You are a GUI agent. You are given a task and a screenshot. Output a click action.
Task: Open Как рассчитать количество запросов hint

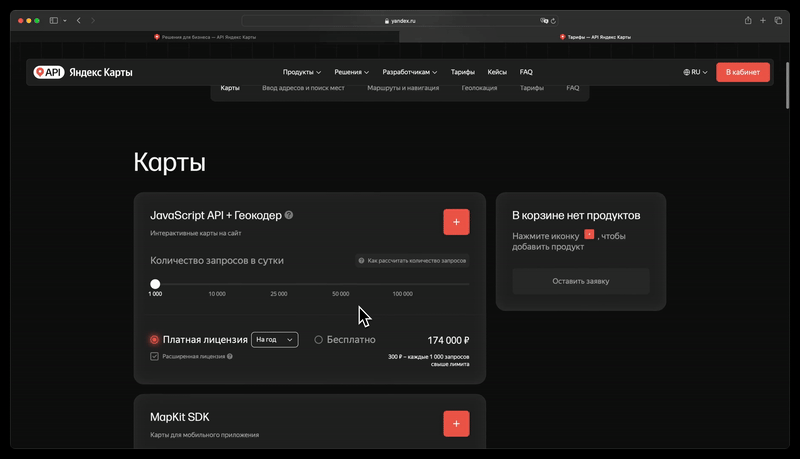pyautogui.click(x=412, y=261)
